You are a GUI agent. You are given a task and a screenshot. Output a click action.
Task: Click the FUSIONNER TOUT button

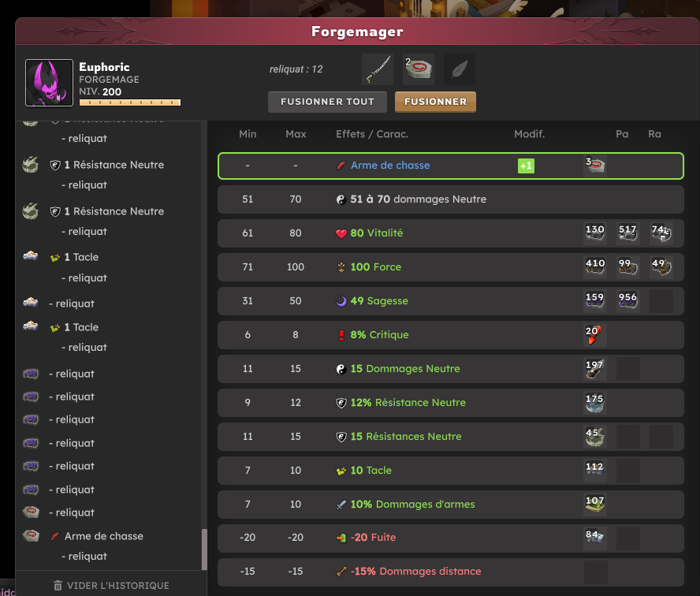[327, 102]
